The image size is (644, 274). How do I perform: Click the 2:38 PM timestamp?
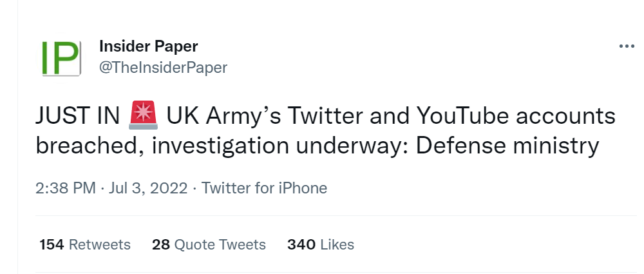coord(66,188)
